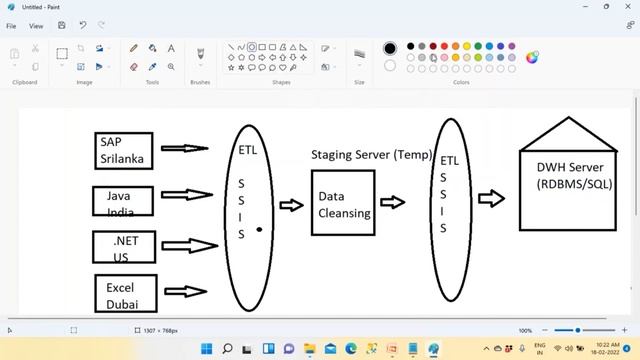Show hidden system tray icons

tap(486, 349)
